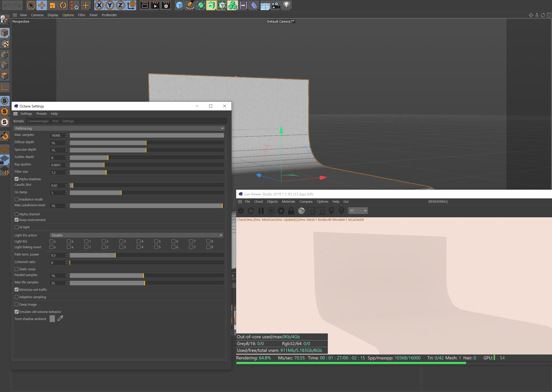Open the Materials menu in the Live Viewer
552x392 pixels.
click(288, 202)
